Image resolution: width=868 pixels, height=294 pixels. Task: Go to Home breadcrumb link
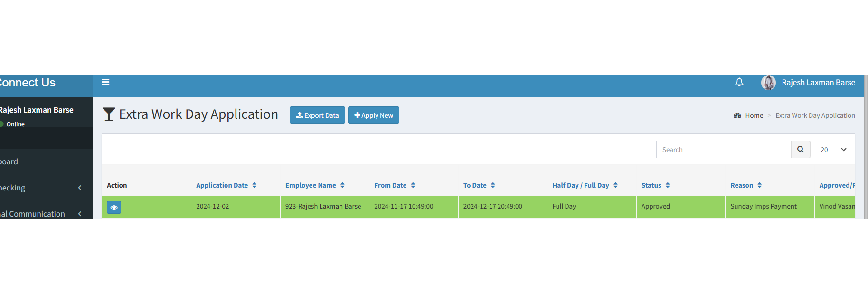(x=754, y=115)
